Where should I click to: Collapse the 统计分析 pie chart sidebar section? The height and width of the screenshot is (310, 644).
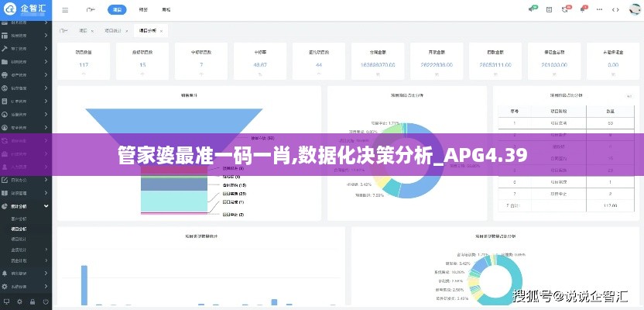pos(46,206)
